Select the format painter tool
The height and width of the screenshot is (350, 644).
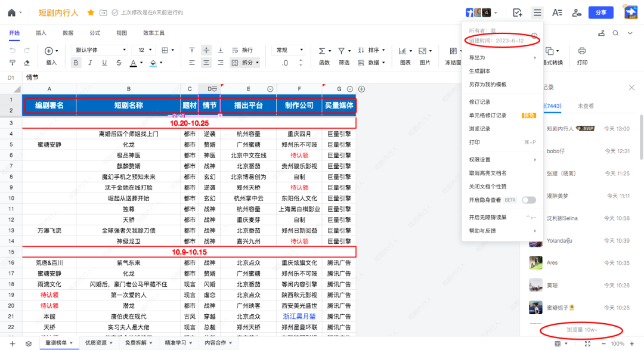13,63
